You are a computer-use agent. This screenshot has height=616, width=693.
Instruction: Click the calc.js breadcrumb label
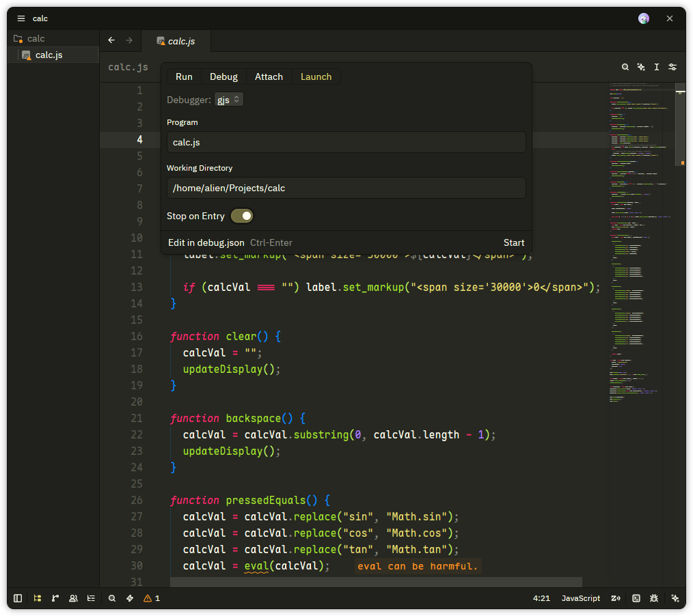[x=128, y=67]
